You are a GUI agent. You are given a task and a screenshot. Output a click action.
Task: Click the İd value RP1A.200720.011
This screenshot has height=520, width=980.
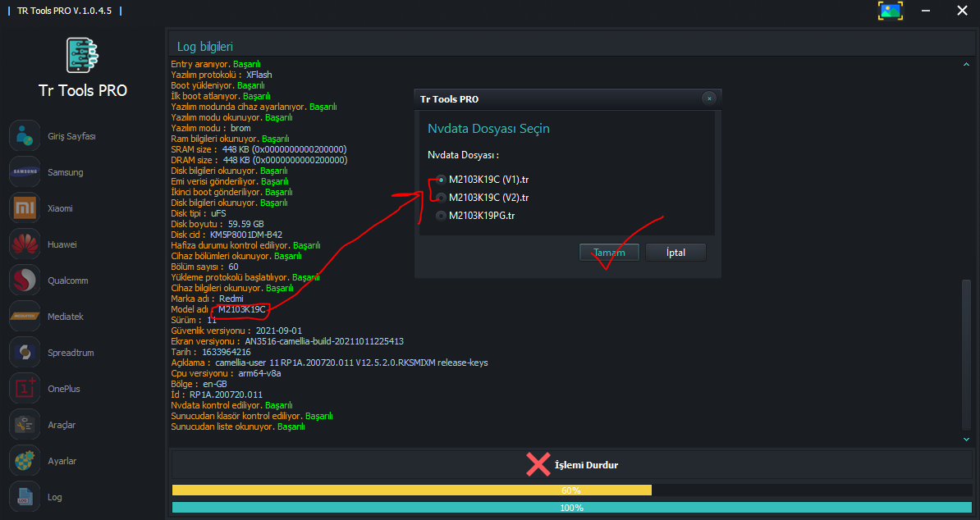pyautogui.click(x=227, y=395)
